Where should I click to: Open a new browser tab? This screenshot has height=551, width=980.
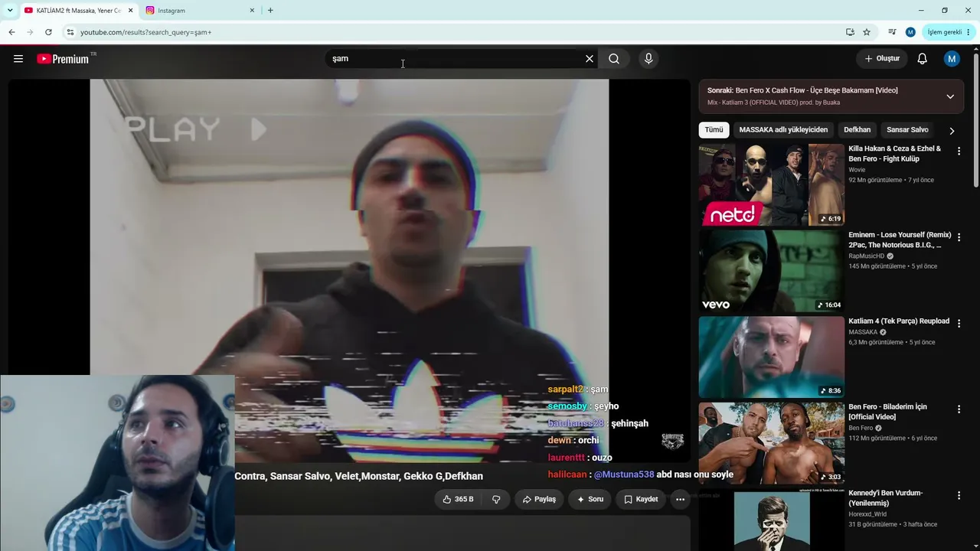pyautogui.click(x=270, y=11)
